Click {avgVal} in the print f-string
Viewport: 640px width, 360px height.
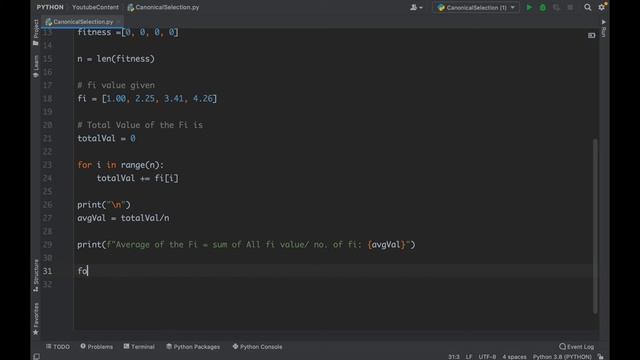click(x=386, y=245)
